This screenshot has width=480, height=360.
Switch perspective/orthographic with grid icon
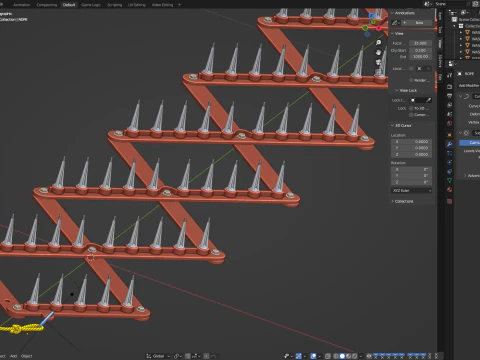[x=378, y=72]
